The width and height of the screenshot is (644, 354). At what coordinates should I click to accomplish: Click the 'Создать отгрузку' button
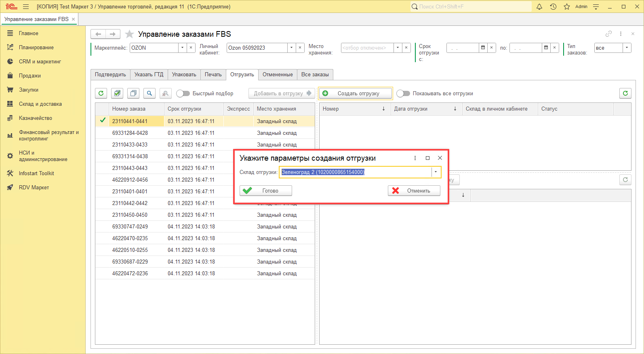coord(355,93)
